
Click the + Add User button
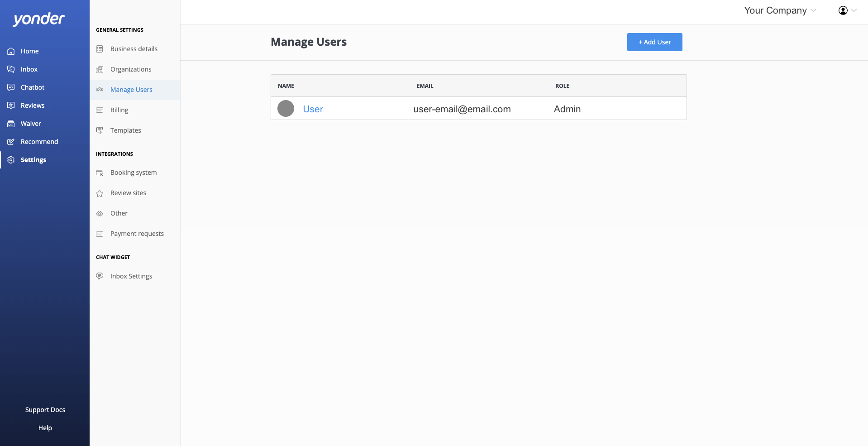click(x=654, y=42)
